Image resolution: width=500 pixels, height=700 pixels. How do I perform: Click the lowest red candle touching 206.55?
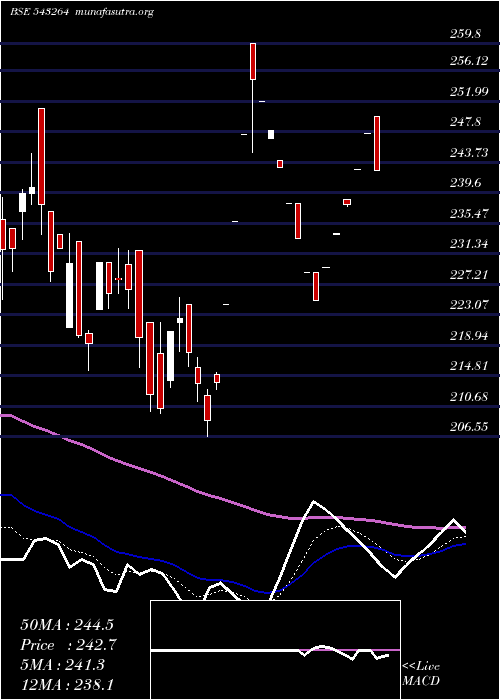pyautogui.click(x=207, y=408)
